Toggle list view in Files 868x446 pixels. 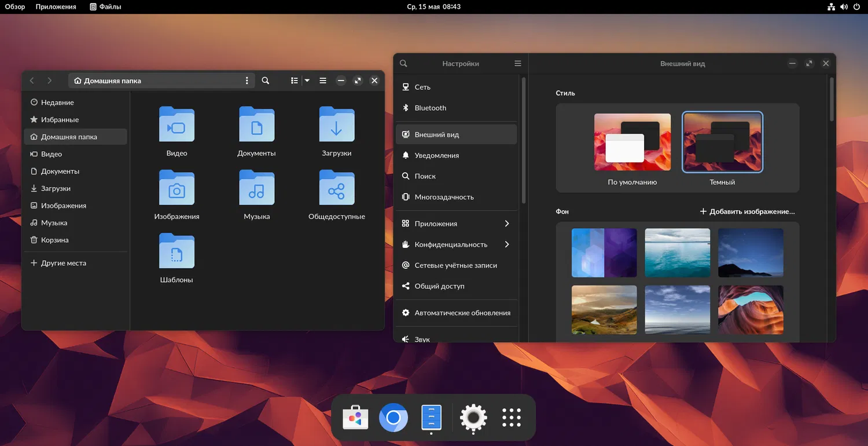tap(295, 81)
